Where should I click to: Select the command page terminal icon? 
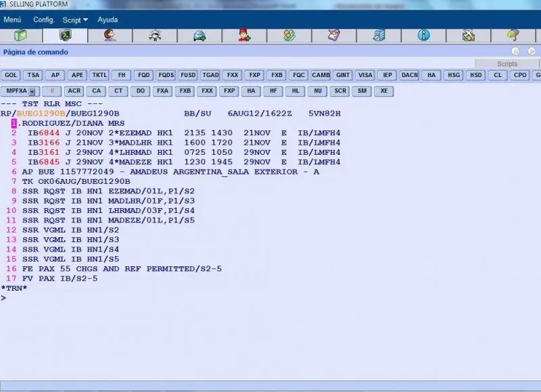66,35
